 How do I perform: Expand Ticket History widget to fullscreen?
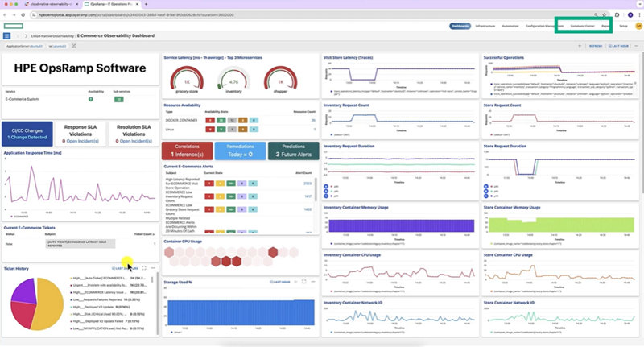click(144, 268)
